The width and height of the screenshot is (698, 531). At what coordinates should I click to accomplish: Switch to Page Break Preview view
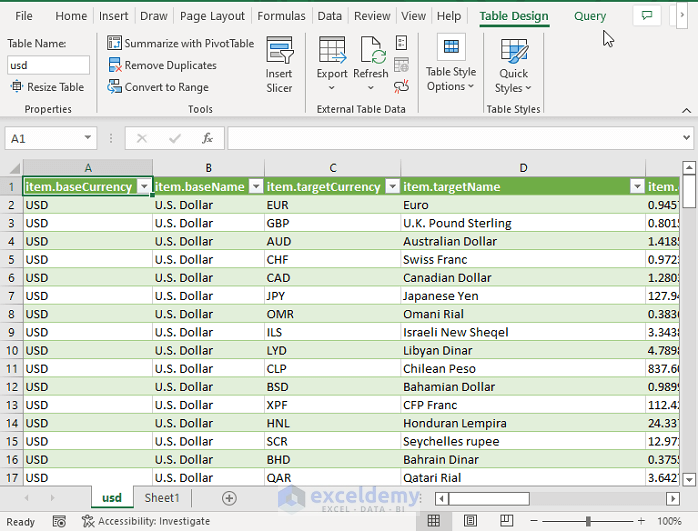tap(506, 521)
